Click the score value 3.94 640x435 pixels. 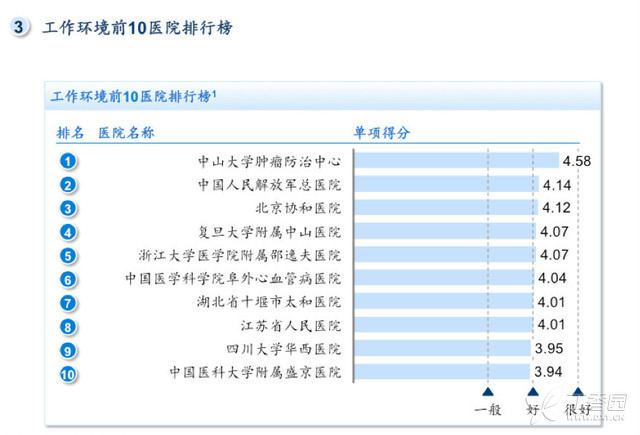[548, 371]
